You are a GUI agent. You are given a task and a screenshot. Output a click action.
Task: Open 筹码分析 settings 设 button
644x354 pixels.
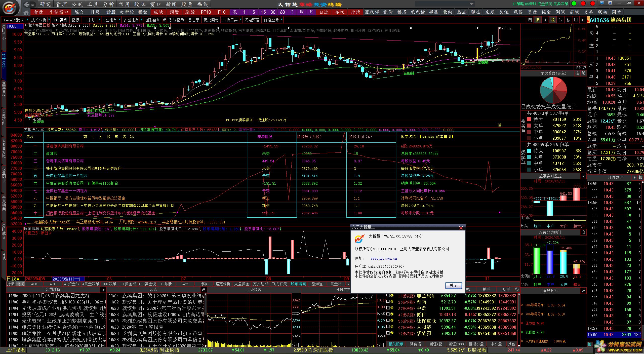pos(583,290)
